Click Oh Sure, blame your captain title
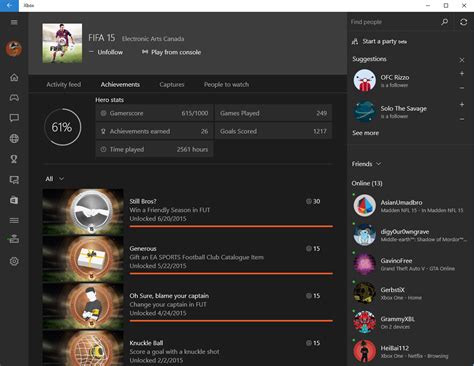The width and height of the screenshot is (474, 366). (x=169, y=296)
